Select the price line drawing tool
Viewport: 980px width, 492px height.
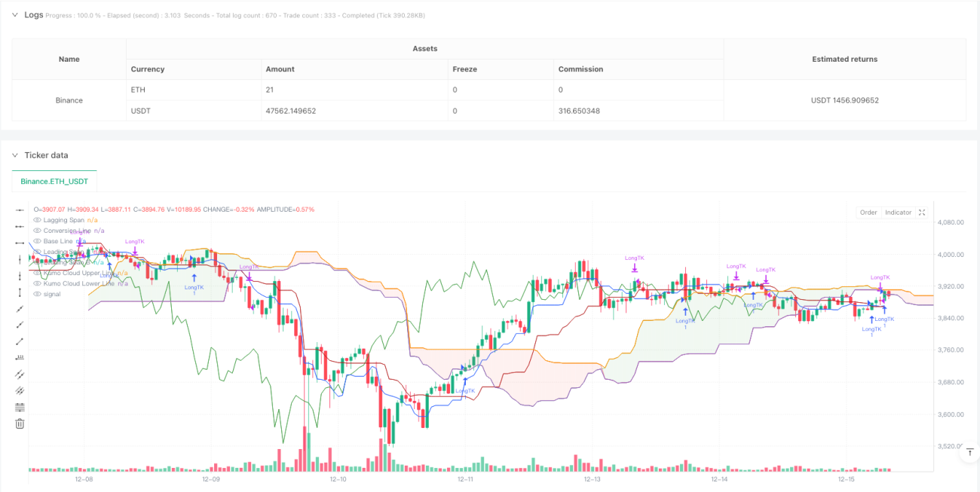click(20, 358)
